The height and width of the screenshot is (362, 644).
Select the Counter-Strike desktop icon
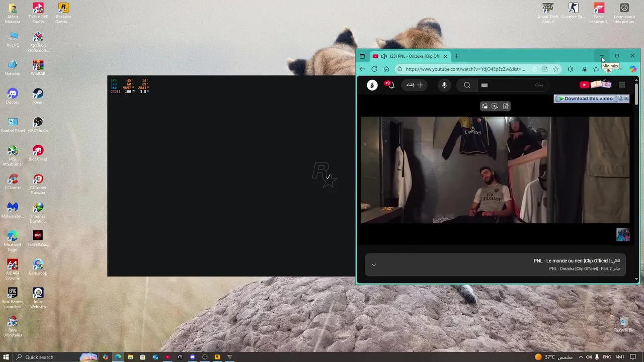point(573,11)
